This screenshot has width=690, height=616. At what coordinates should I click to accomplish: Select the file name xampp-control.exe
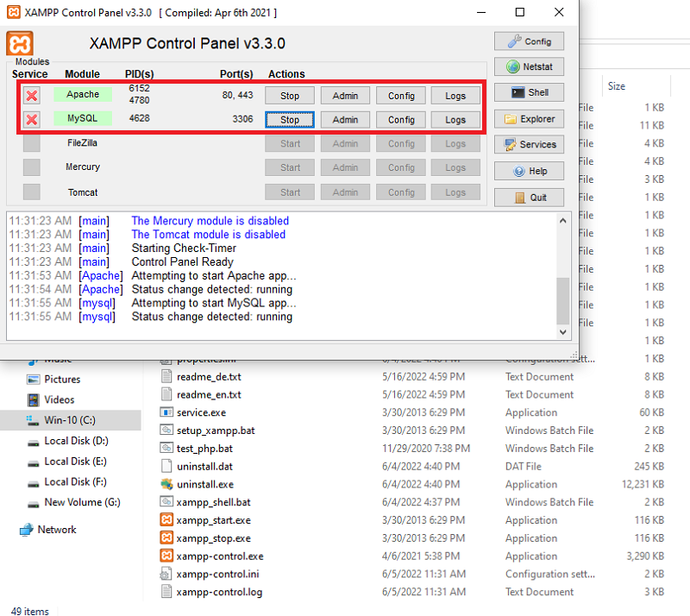(220, 556)
